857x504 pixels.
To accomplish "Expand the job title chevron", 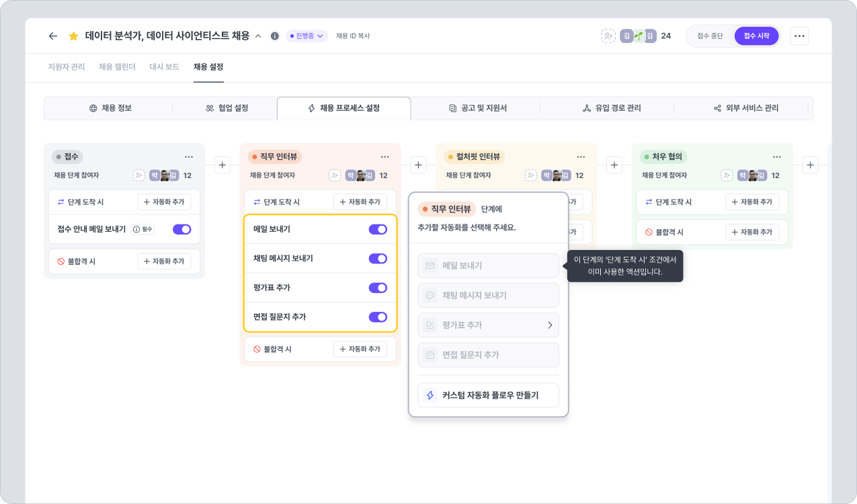I will click(x=258, y=36).
